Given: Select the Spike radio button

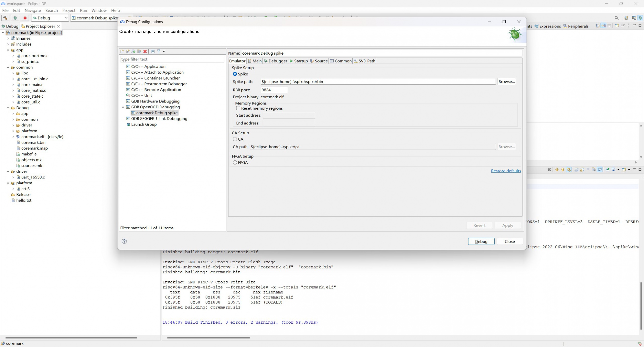Looking at the screenshot, I should (x=235, y=74).
